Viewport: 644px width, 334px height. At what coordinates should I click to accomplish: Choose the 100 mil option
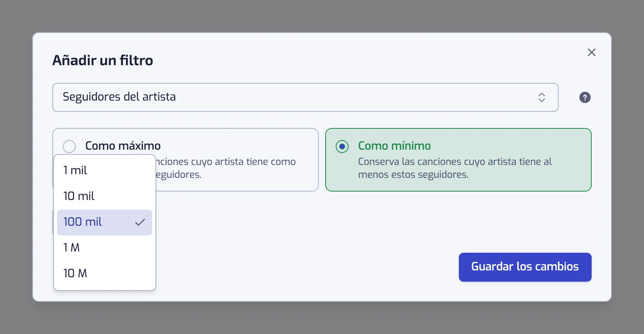tap(105, 222)
